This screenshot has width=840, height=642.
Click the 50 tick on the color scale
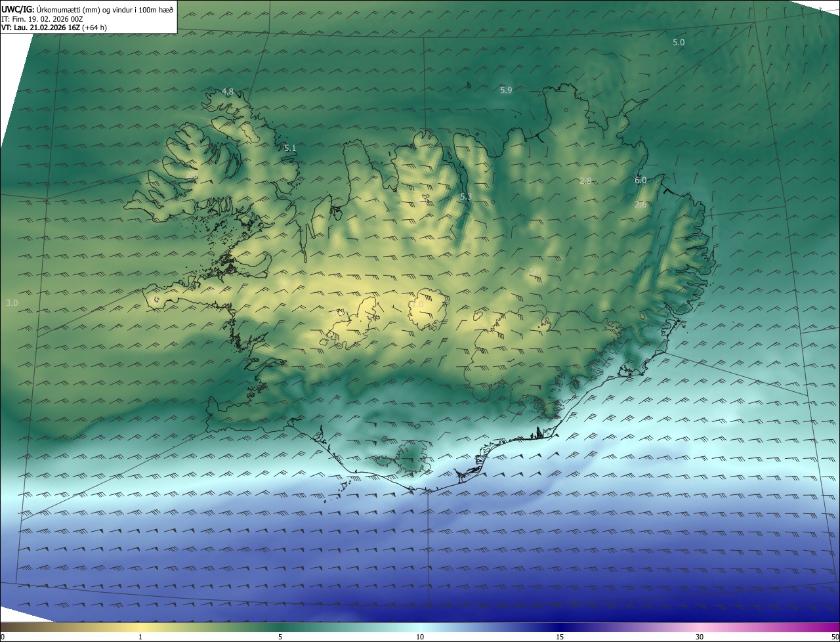835,637
